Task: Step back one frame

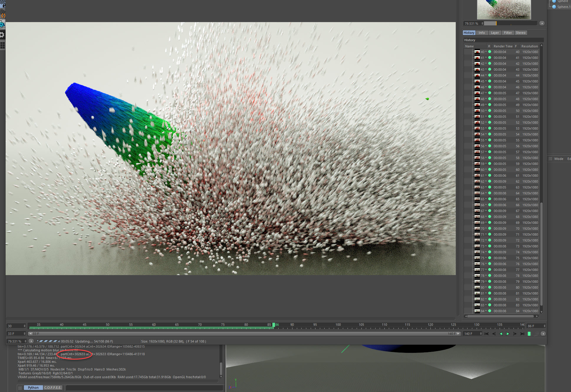Action: click(494, 334)
